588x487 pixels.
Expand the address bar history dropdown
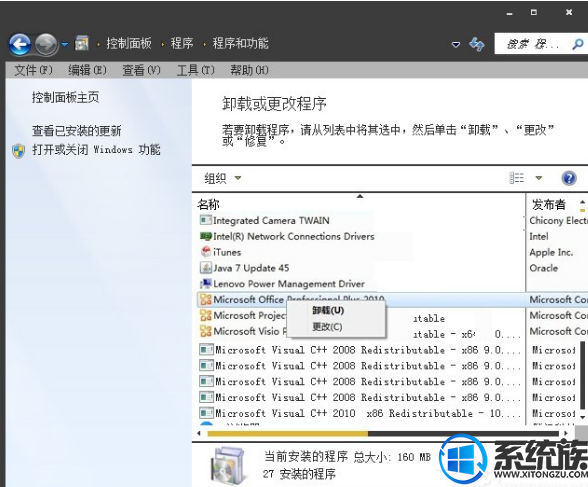(456, 45)
